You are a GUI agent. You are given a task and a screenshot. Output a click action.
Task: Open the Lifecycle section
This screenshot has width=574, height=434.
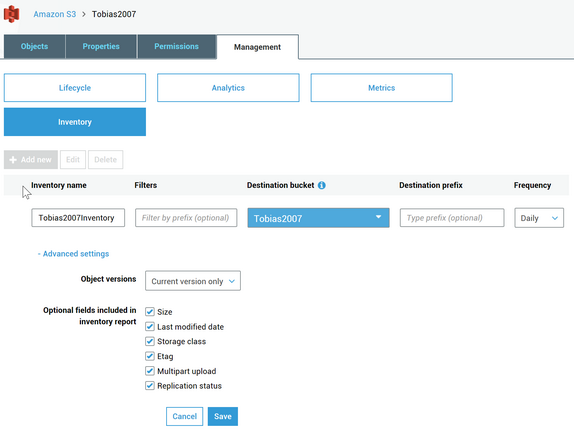(x=75, y=88)
